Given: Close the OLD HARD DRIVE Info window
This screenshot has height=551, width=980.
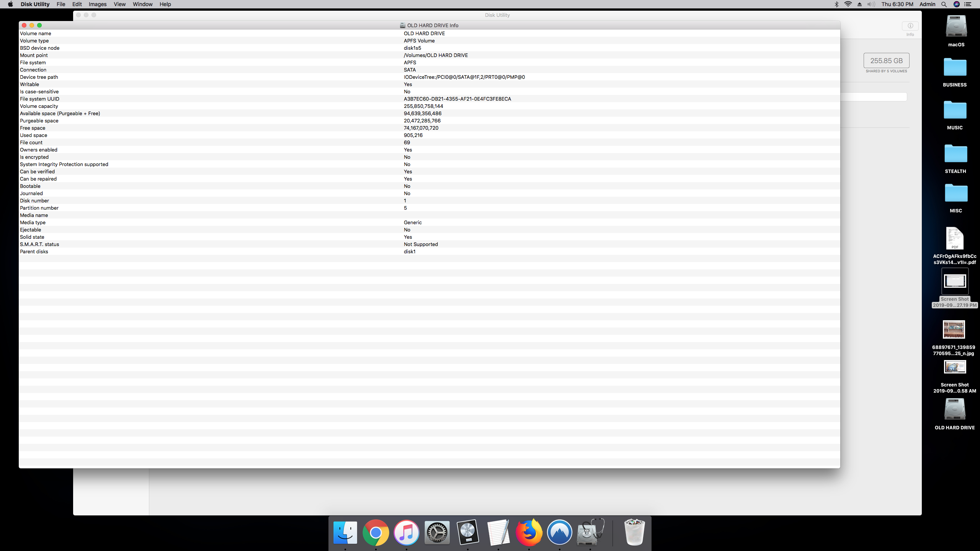Looking at the screenshot, I should [x=24, y=25].
